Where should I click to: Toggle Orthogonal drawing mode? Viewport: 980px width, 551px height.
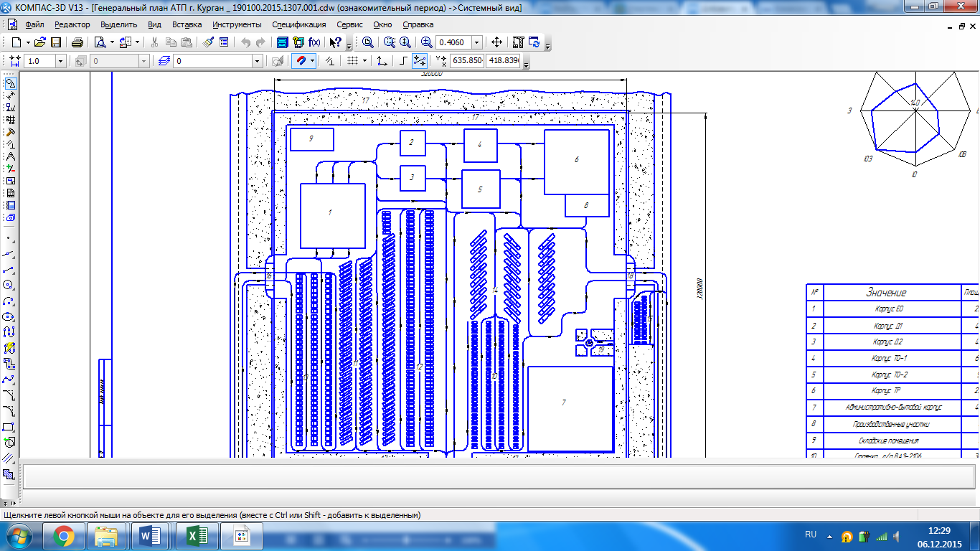coord(403,61)
